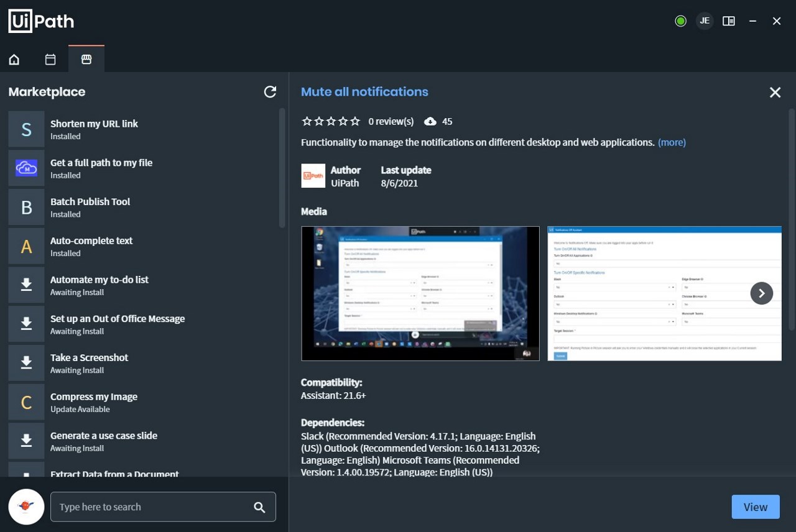
Task: Select Set up an Out of Office Message
Action: [x=143, y=324]
